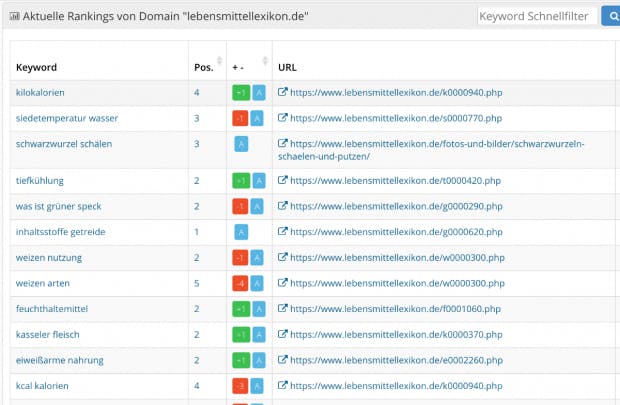Open keyword link siedetemperatur wasser
Viewport: 620px width, 405px height.
[67, 118]
